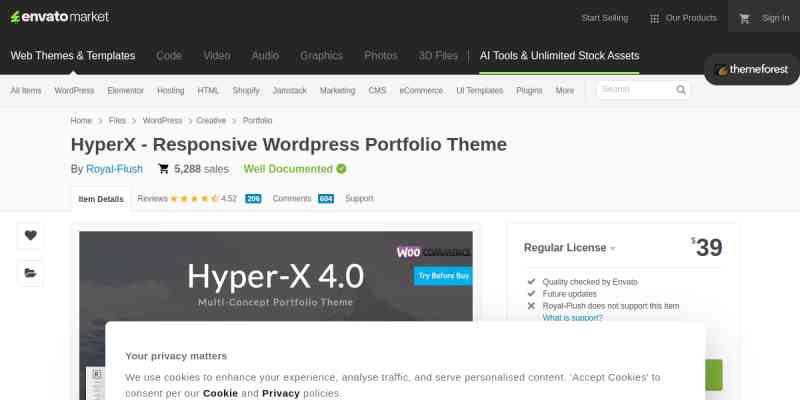Open Royal-Flush author profile link
The height and width of the screenshot is (400, 800).
(x=115, y=169)
